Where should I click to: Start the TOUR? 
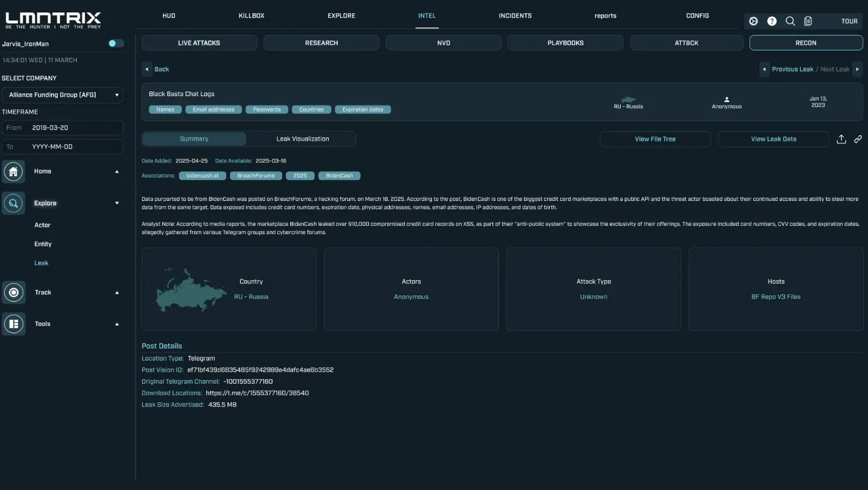pyautogui.click(x=849, y=22)
